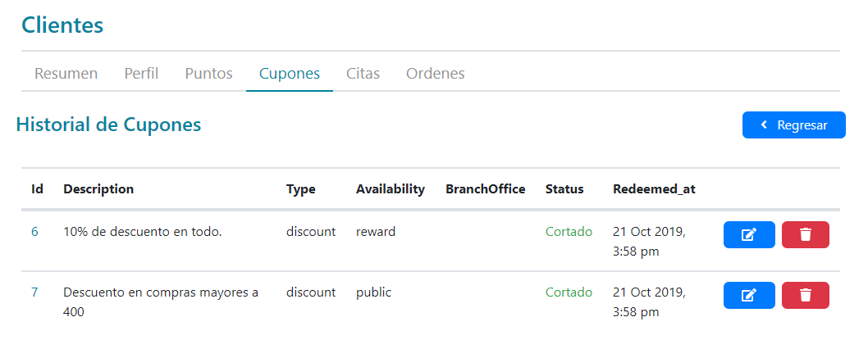Screen dimensions: 868x349
Task: Delete coupon 6 using the trash icon
Action: (805, 235)
